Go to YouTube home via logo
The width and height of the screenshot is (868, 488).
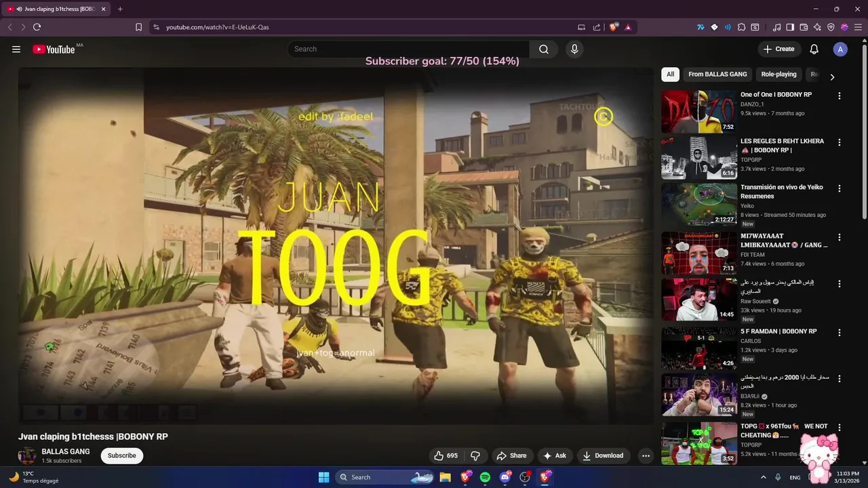54,49
